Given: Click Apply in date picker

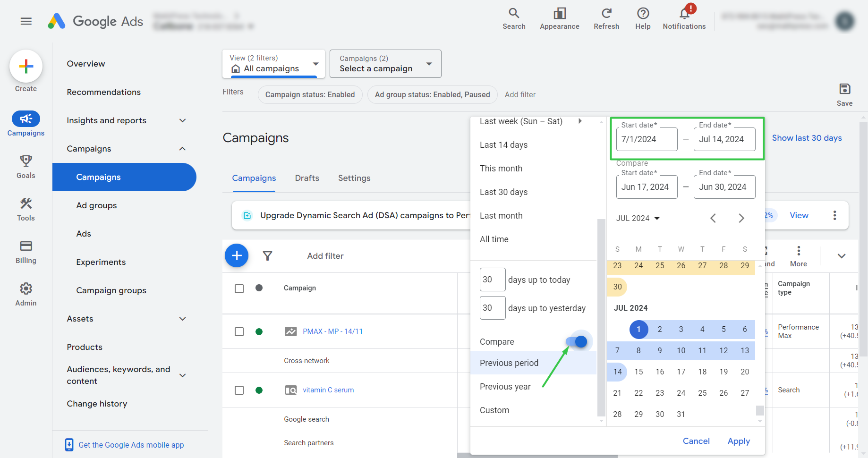Looking at the screenshot, I should click(x=739, y=441).
